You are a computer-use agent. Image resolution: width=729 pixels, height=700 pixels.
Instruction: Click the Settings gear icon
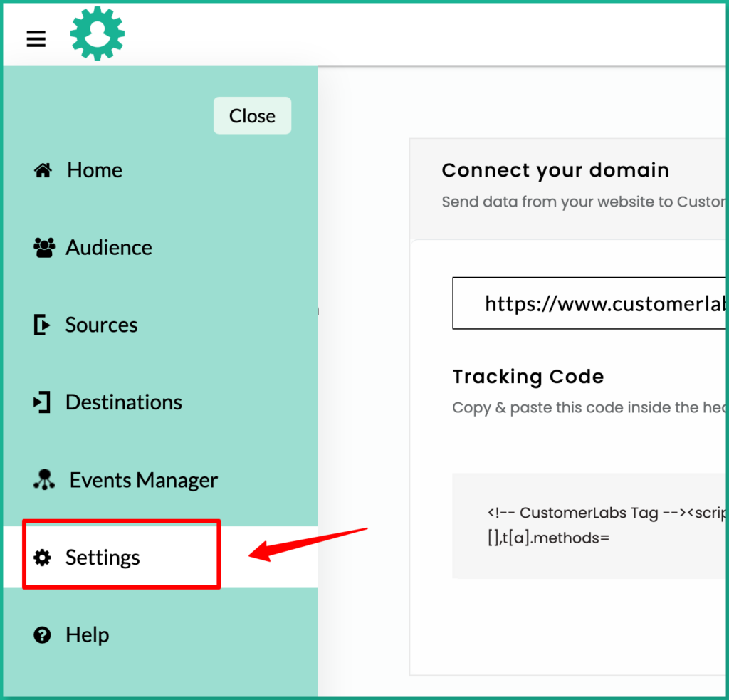[x=42, y=557]
